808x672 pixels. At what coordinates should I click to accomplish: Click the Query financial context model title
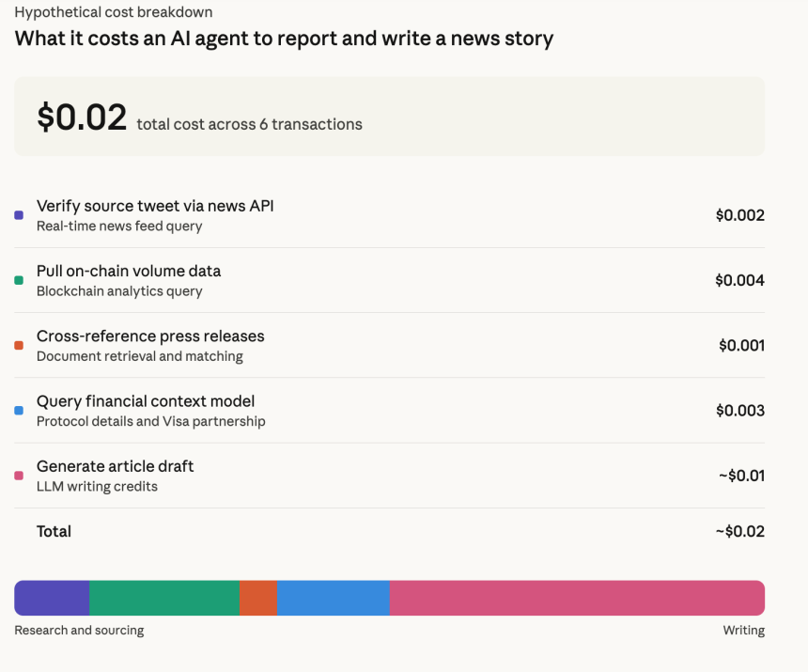click(x=146, y=401)
